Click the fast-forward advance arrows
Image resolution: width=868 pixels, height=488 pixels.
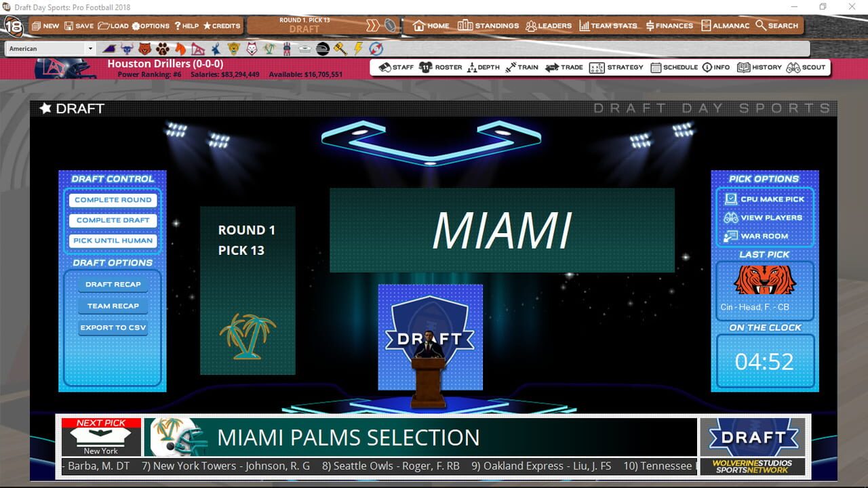pyautogui.click(x=374, y=24)
